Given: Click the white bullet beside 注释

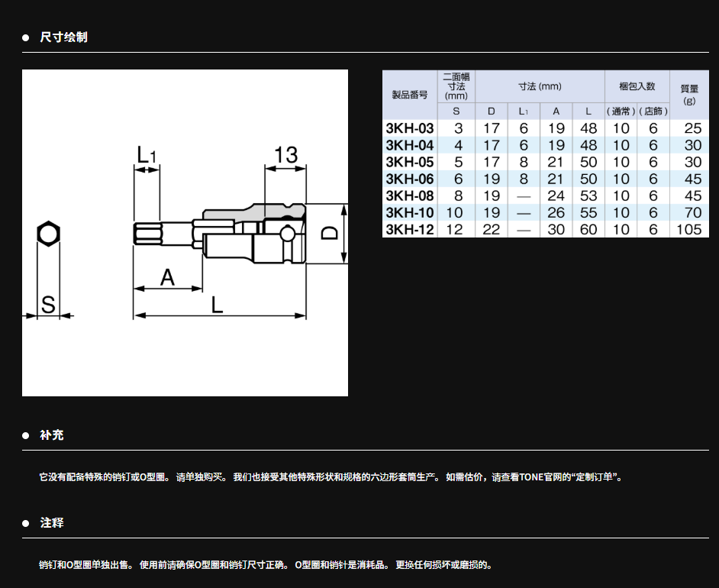Looking at the screenshot, I should tap(25, 523).
